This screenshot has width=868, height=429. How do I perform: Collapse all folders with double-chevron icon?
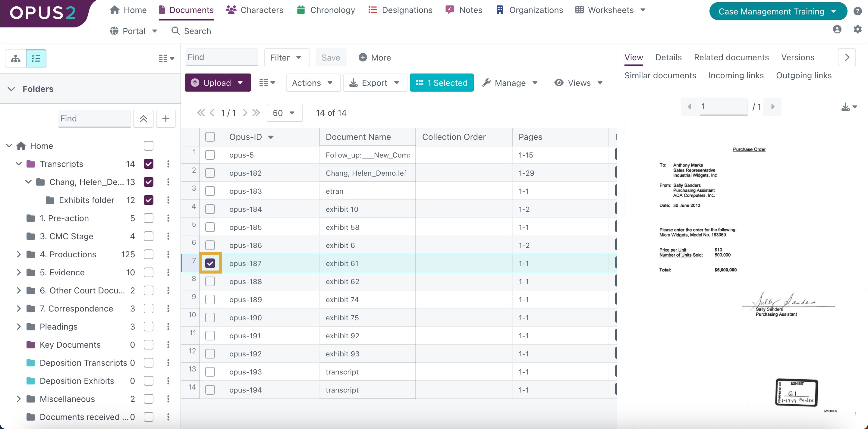(143, 118)
